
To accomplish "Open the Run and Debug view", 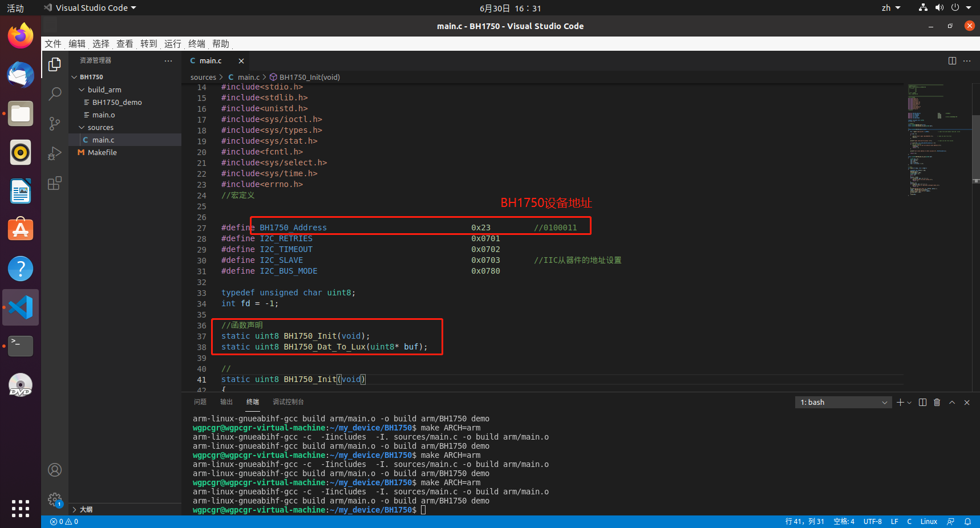I will [x=55, y=153].
